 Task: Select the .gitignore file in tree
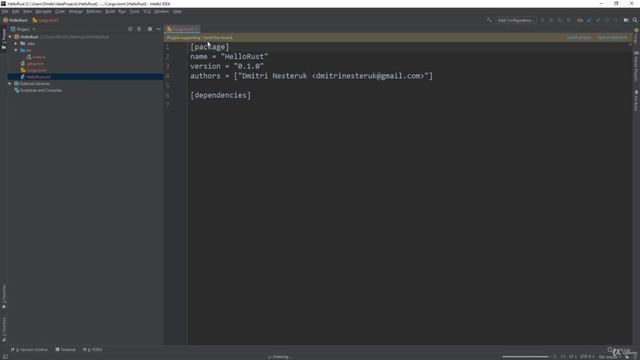pyautogui.click(x=33, y=64)
